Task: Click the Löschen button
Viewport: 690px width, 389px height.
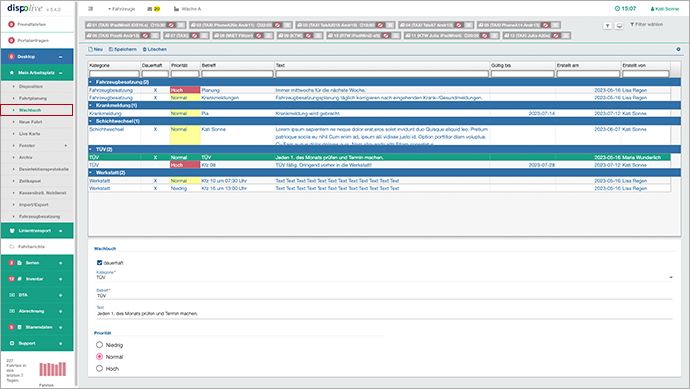Action: pyautogui.click(x=155, y=49)
